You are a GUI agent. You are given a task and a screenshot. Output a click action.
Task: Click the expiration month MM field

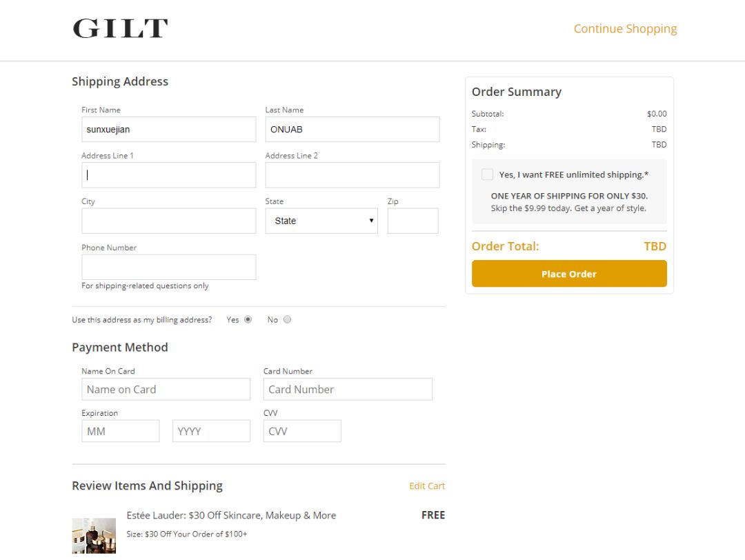coord(120,431)
